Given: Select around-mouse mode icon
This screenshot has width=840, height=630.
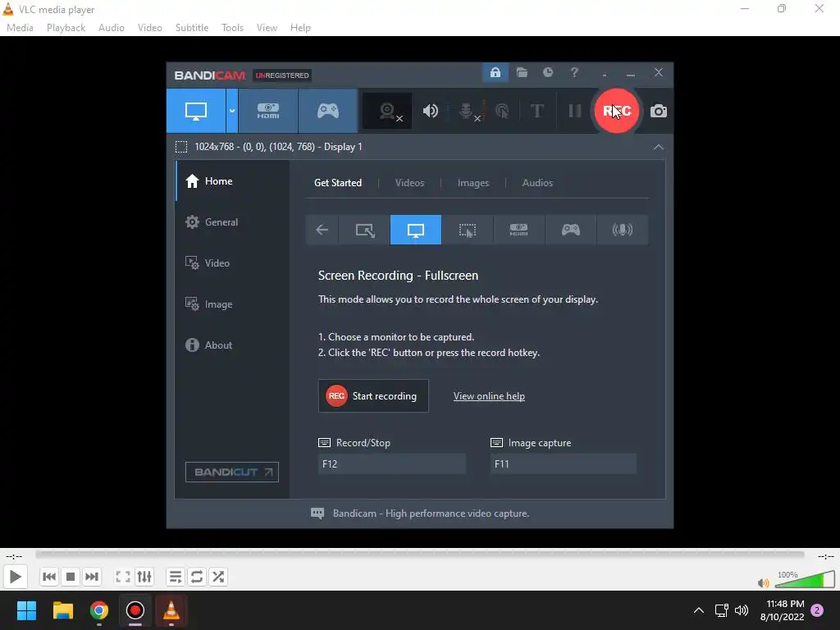Looking at the screenshot, I should pos(467,230).
